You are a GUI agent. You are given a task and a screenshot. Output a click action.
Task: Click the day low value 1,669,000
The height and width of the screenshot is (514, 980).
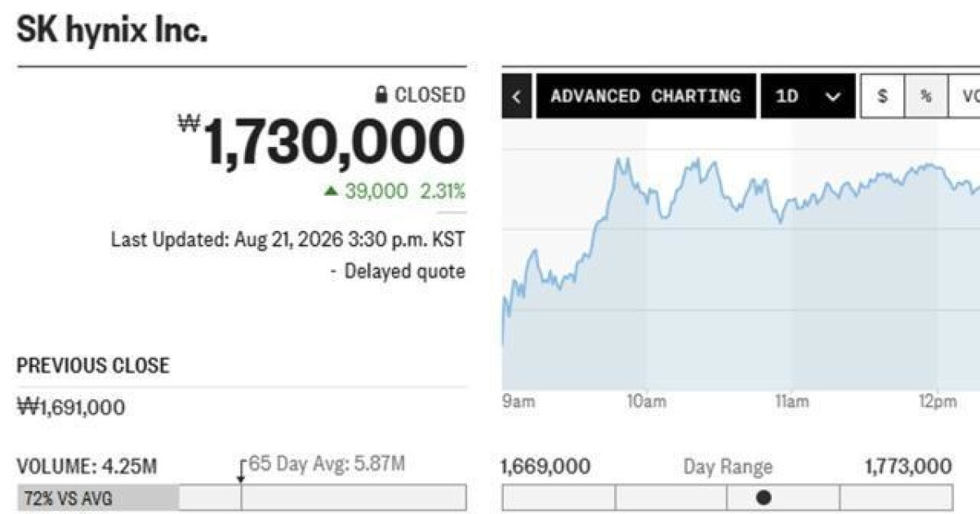546,467
